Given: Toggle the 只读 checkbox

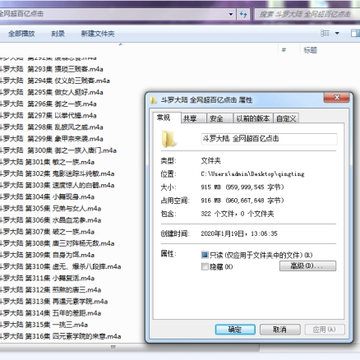Looking at the screenshot, I should 205,255.
